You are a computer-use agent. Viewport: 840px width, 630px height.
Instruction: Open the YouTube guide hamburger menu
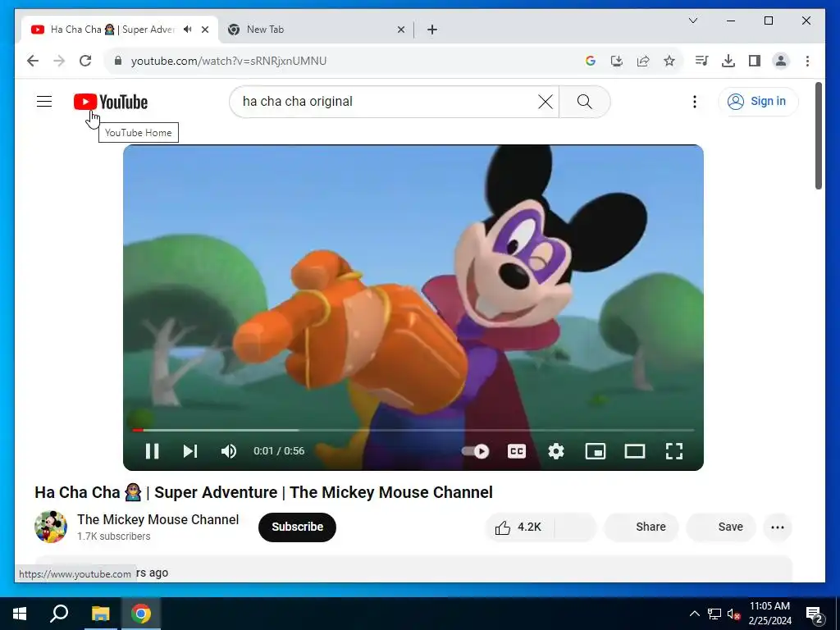44,101
